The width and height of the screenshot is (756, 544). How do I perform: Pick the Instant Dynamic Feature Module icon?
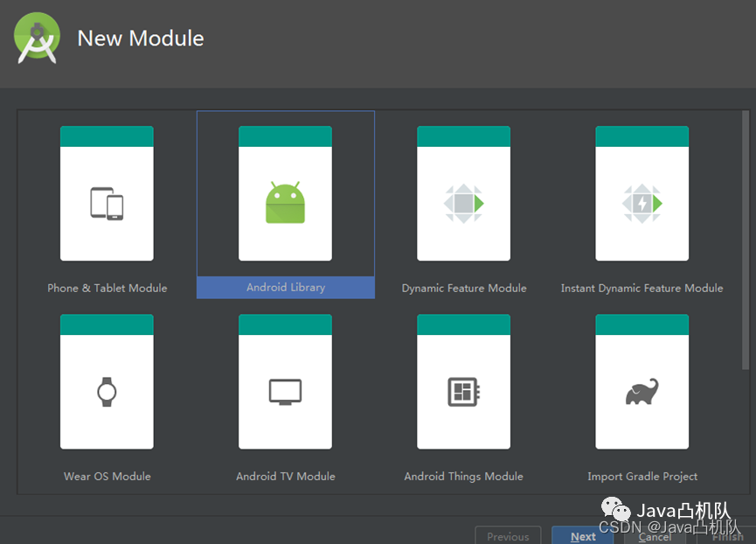click(x=642, y=203)
